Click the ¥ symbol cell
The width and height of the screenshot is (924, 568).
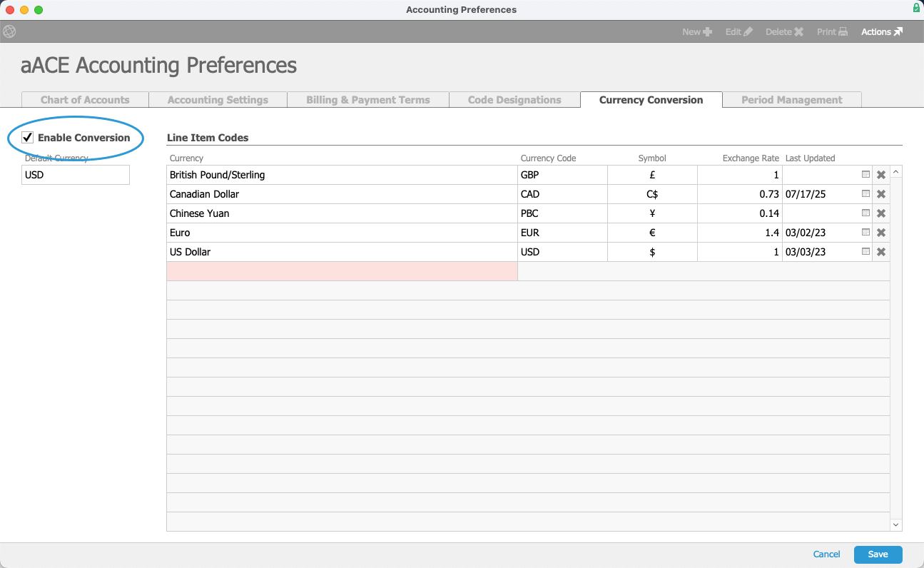pos(652,213)
